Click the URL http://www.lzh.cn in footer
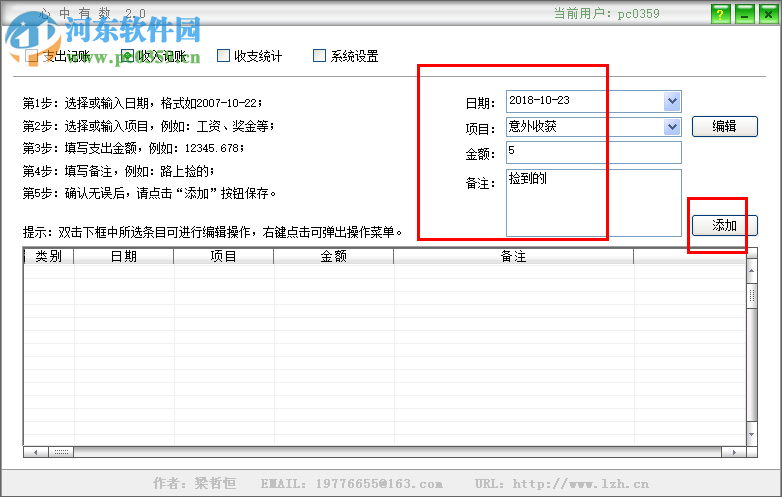The height and width of the screenshot is (497, 782). pyautogui.click(x=562, y=484)
